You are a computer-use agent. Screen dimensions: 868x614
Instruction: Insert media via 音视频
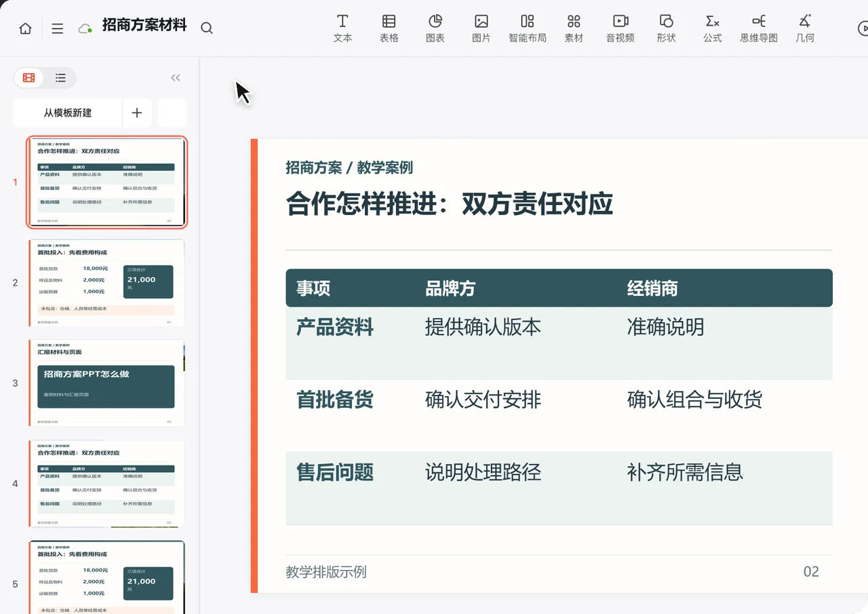click(620, 28)
